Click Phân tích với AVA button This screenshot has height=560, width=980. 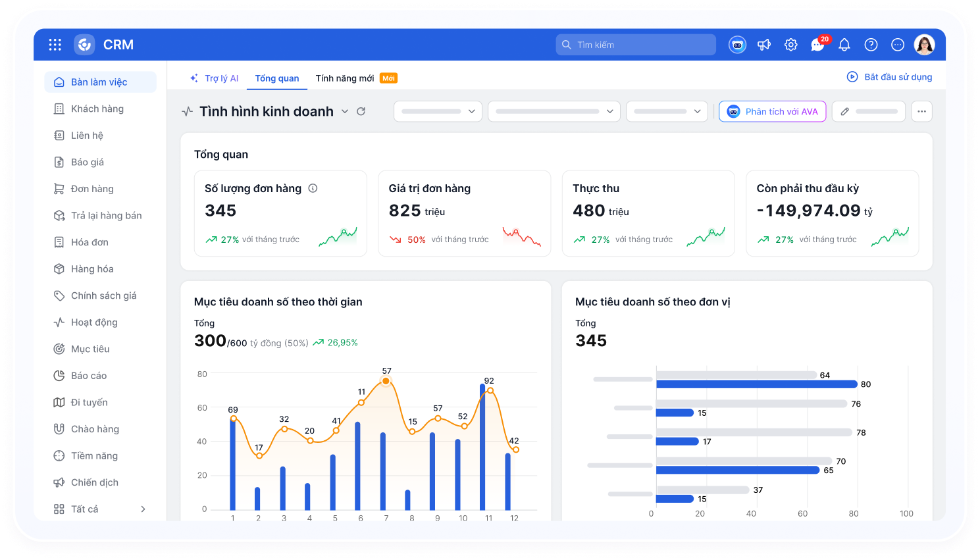772,111
